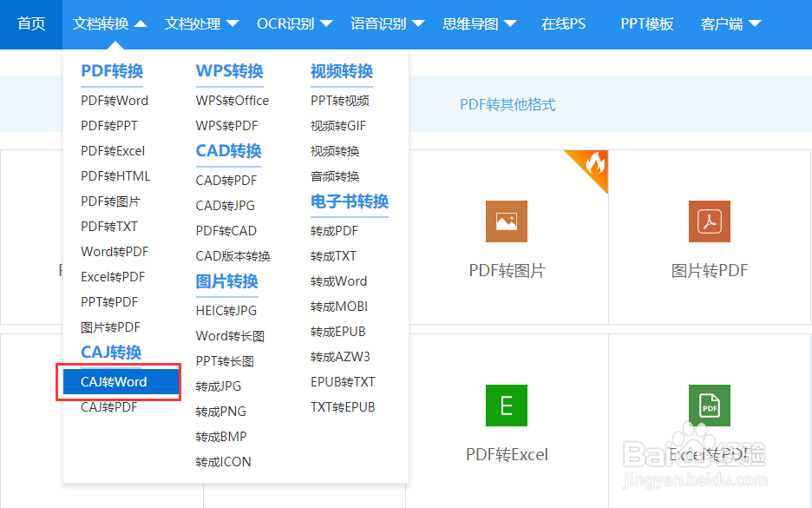Viewport: 812px width, 508px height.
Task: Collapse the 文档转换 dropdown menu
Action: (110, 23)
